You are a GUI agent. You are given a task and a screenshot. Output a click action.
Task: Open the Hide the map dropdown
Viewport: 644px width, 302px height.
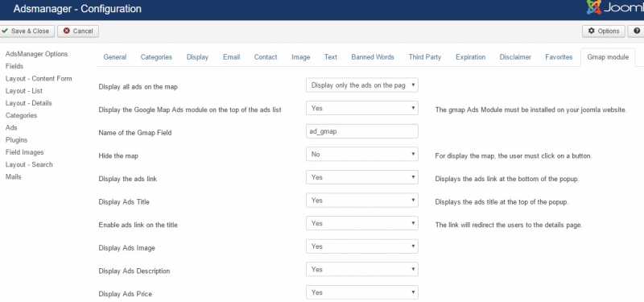[362, 154]
